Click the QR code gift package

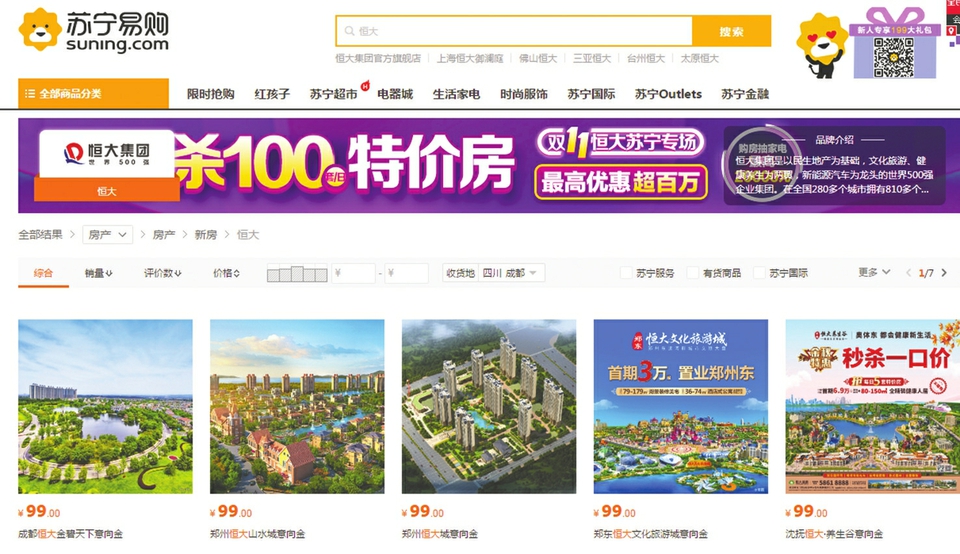pyautogui.click(x=894, y=43)
